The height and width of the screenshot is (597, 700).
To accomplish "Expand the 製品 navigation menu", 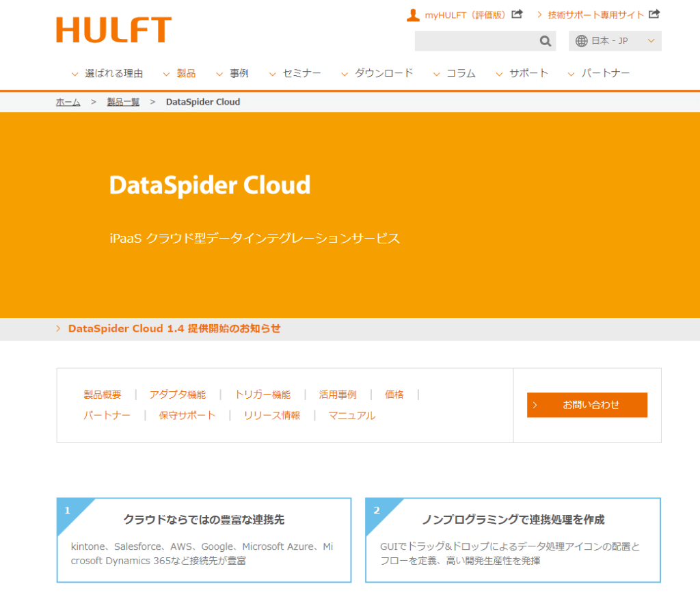I will tap(180, 73).
